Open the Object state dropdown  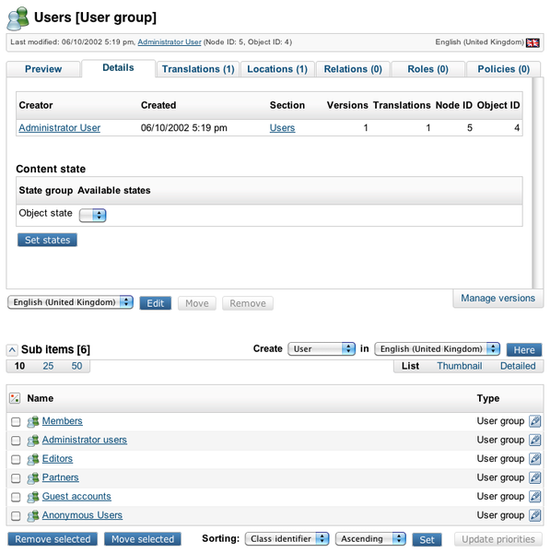tap(92, 215)
